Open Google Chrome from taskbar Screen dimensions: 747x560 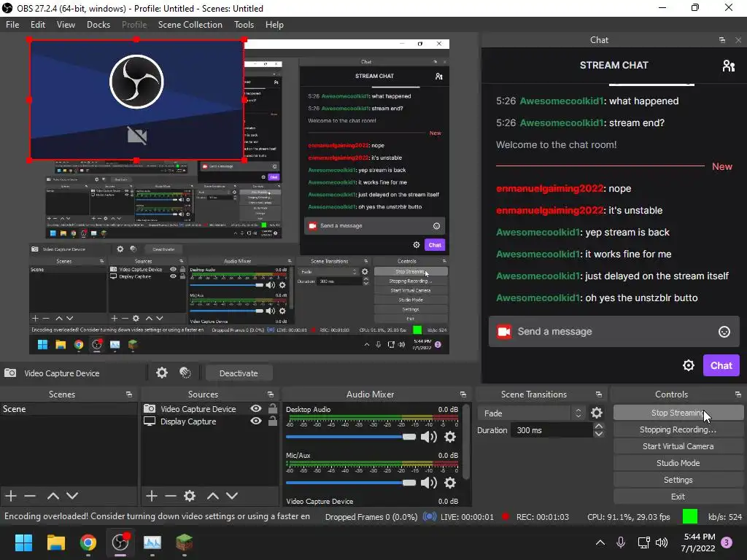88,542
